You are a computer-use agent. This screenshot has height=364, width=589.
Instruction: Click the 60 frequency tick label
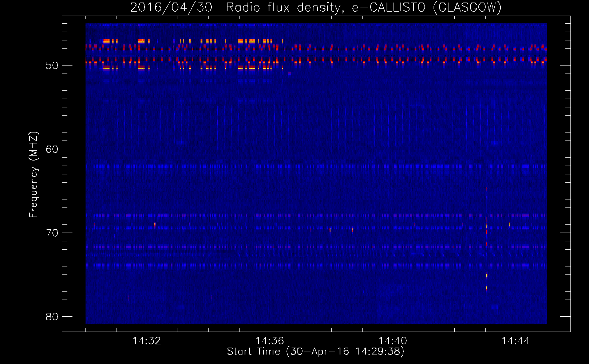[x=52, y=149]
